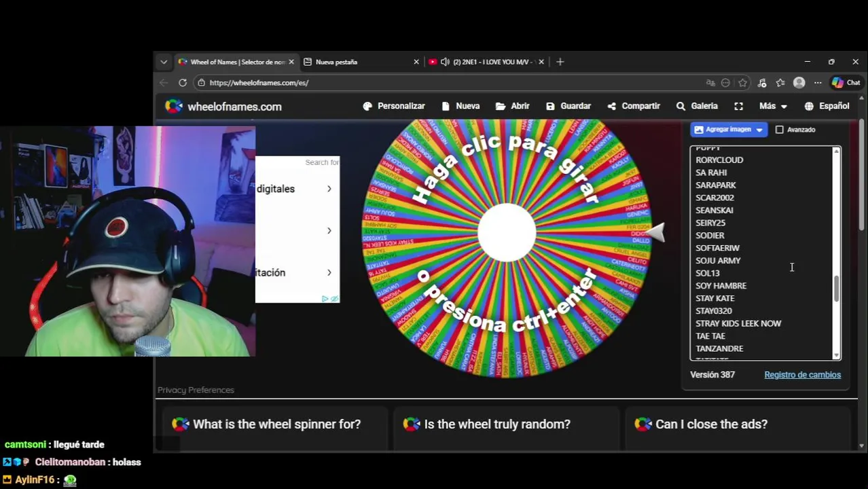Click SA RAHI entry in names list
The image size is (868, 489).
[x=711, y=173]
